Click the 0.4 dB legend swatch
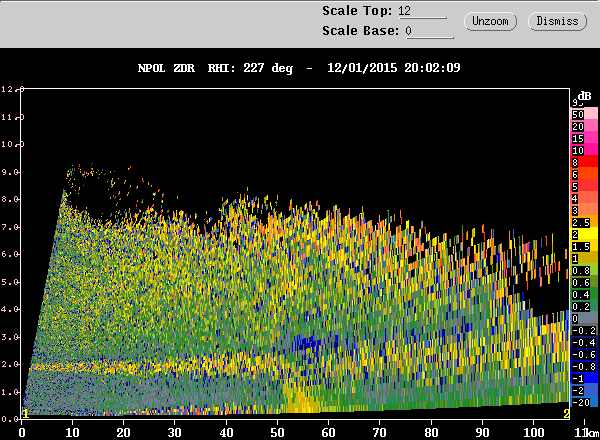Image resolution: width=600 pixels, height=440 pixels. 584,295
